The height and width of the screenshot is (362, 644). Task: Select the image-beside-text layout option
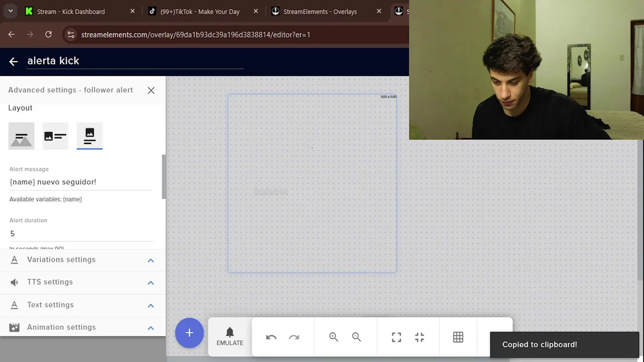55,136
